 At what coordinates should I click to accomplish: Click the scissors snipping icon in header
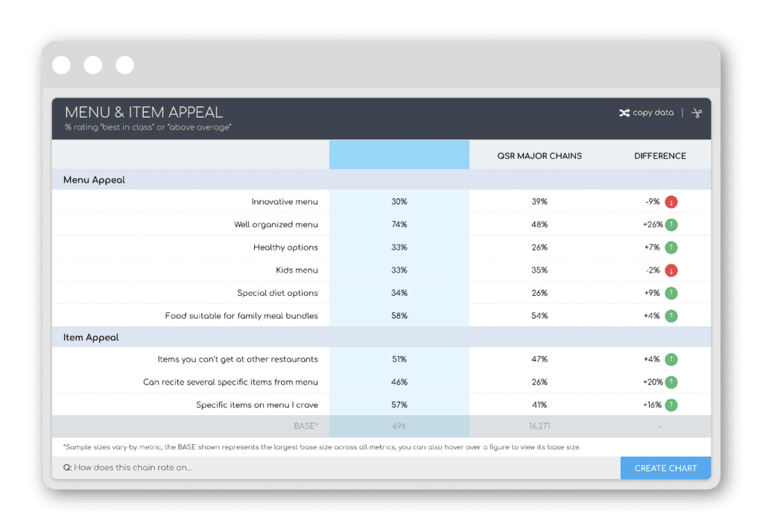pos(695,113)
